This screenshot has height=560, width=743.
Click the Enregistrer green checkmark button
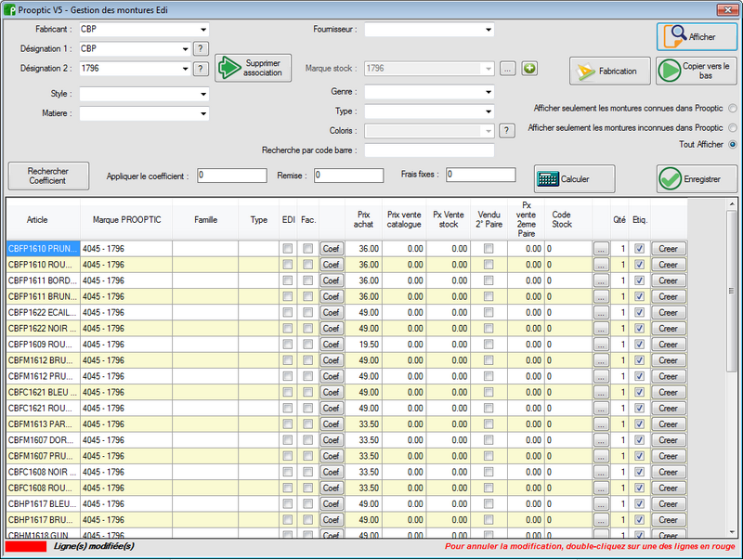coord(697,178)
